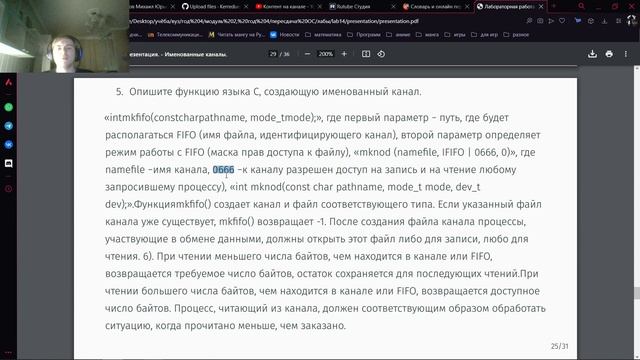The width and height of the screenshot is (640, 360).
Task: Open a new tab with plus button
Action: [554, 7]
